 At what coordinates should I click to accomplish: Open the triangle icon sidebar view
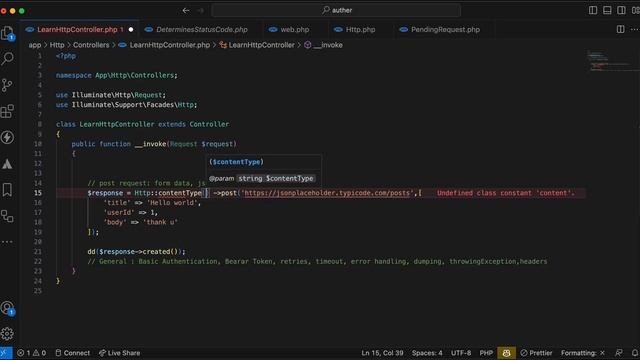tap(7, 164)
